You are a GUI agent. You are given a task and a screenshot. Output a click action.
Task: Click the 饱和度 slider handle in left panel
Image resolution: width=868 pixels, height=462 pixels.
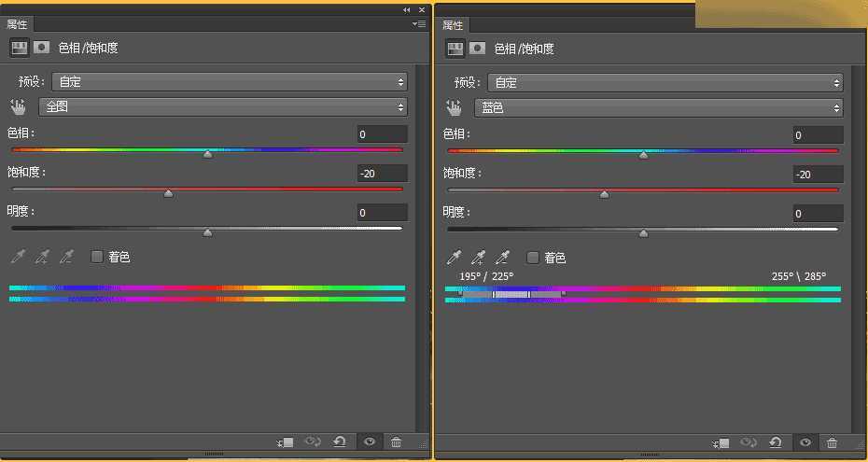pyautogui.click(x=168, y=194)
